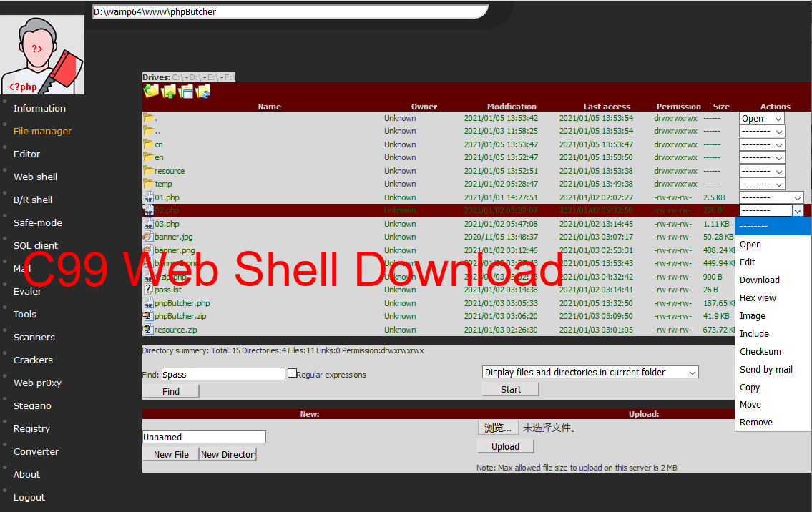
Task: Open Web shell in the sidebar
Action: 35,177
